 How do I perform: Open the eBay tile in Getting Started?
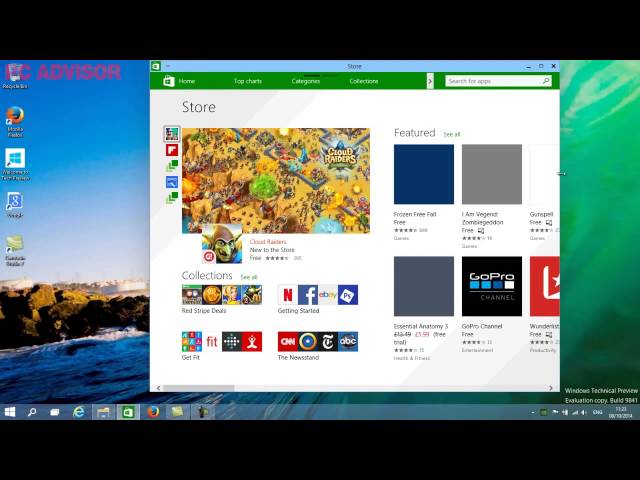click(328, 295)
